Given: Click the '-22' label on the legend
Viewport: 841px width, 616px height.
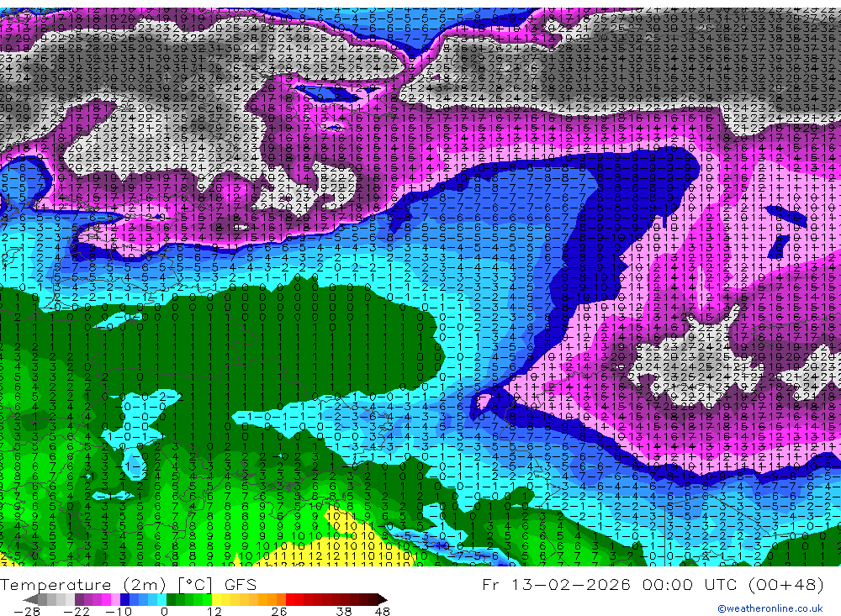Looking at the screenshot, I should coord(77,611).
